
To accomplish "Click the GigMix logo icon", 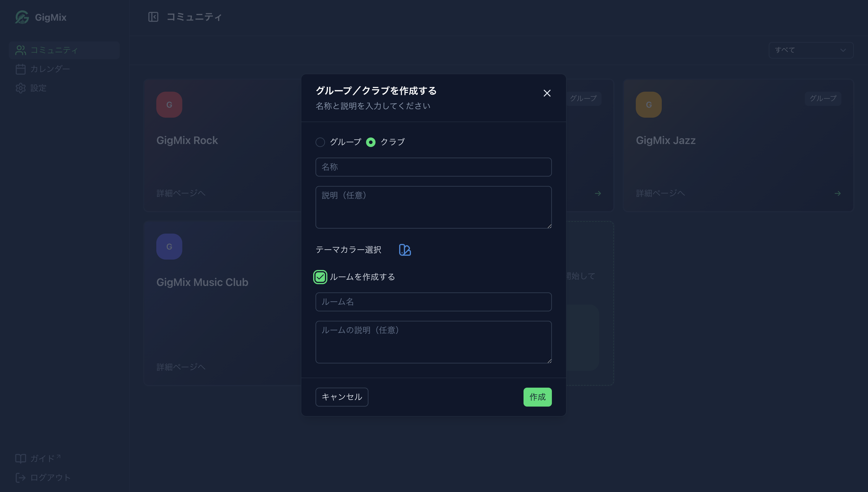I will (x=22, y=17).
